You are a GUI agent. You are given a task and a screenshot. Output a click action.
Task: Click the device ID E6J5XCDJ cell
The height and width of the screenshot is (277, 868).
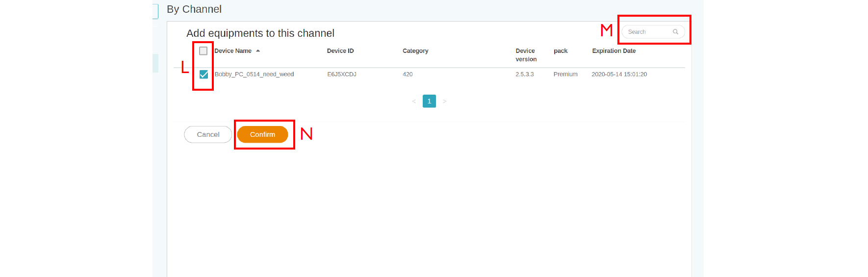pyautogui.click(x=342, y=75)
